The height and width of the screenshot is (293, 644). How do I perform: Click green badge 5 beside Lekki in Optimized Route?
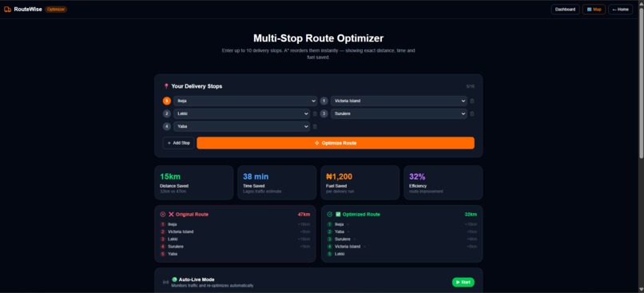tap(329, 254)
